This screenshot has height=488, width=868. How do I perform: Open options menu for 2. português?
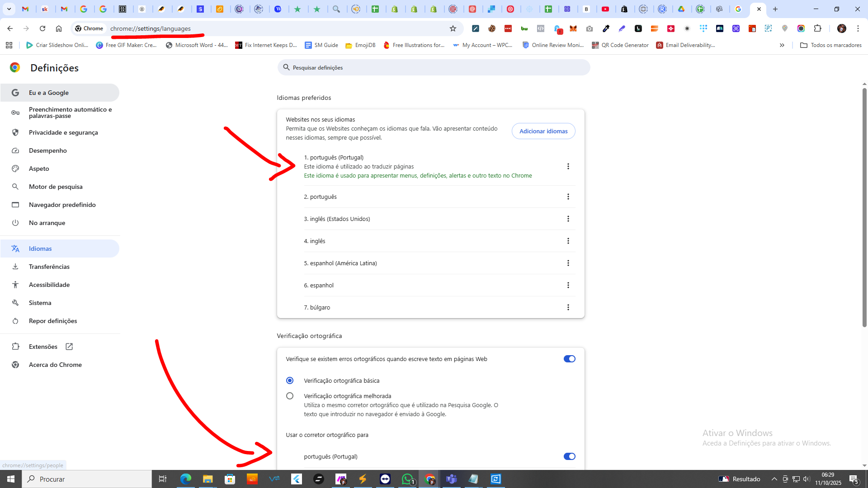[568, 197]
